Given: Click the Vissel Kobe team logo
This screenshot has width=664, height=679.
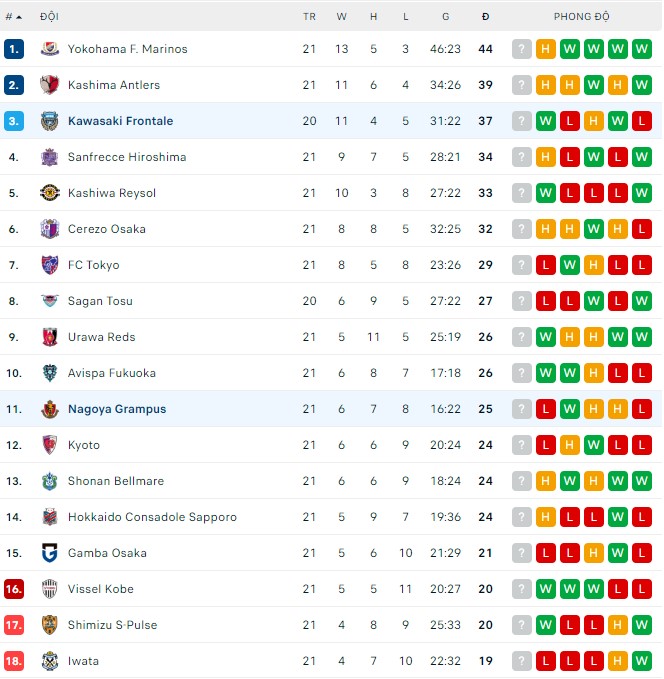Looking at the screenshot, I should (x=50, y=589).
